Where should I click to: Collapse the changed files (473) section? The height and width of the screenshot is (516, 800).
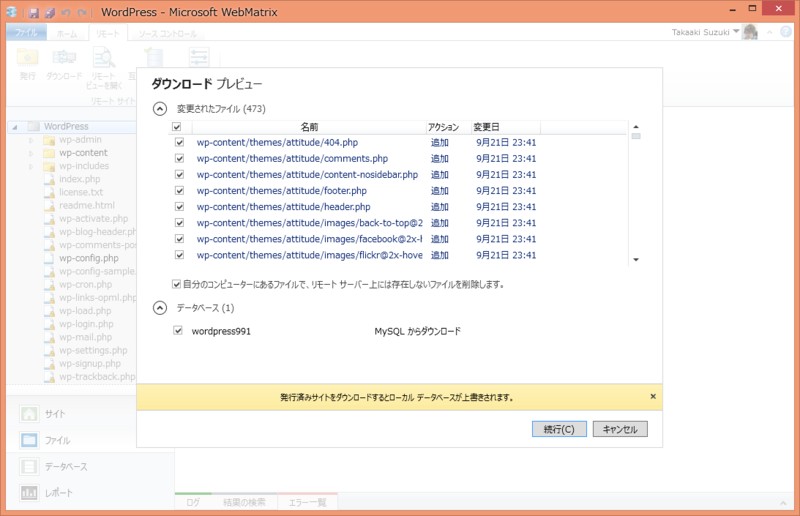(x=160, y=109)
